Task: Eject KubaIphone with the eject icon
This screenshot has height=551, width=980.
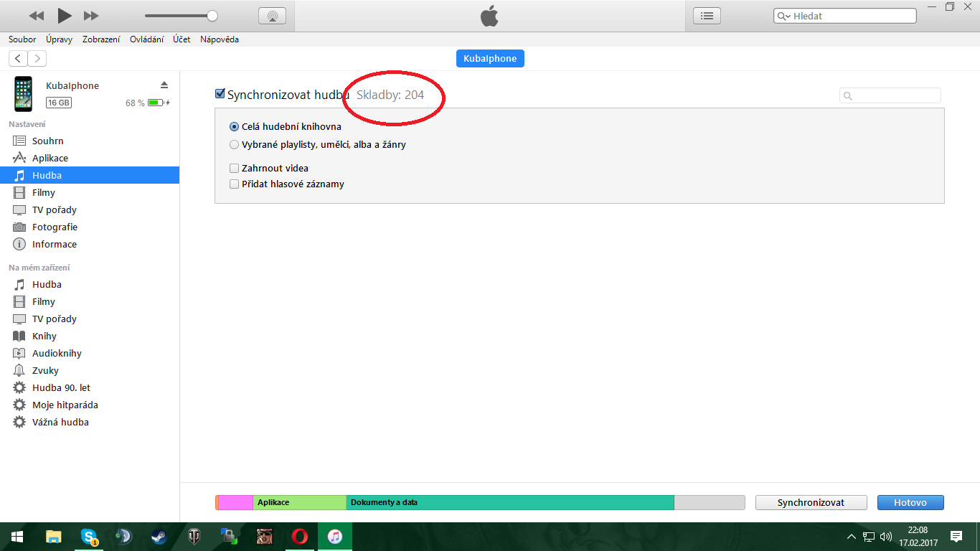Action: tap(164, 85)
